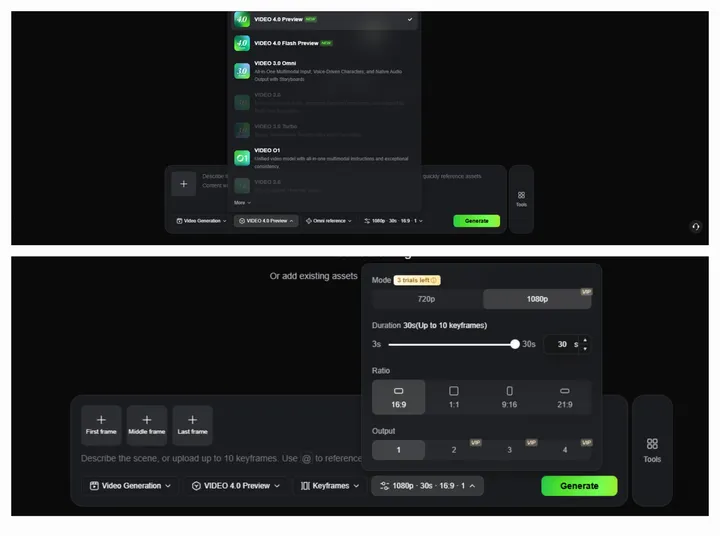The width and height of the screenshot is (720, 536).
Task: Select VIDEO 4.0 Preview in the model list
Action: tap(324, 19)
